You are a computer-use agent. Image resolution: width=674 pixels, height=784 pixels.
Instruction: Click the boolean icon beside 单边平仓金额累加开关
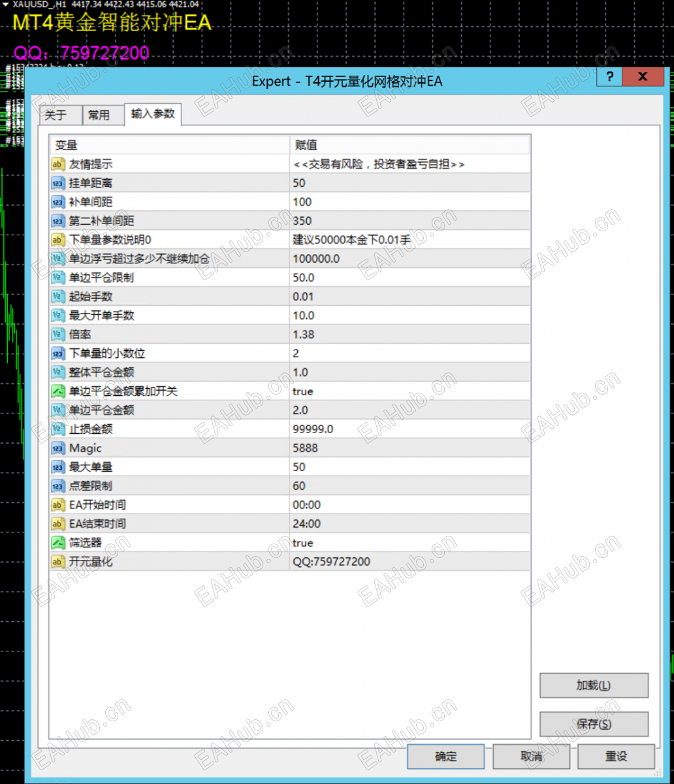tap(58, 391)
